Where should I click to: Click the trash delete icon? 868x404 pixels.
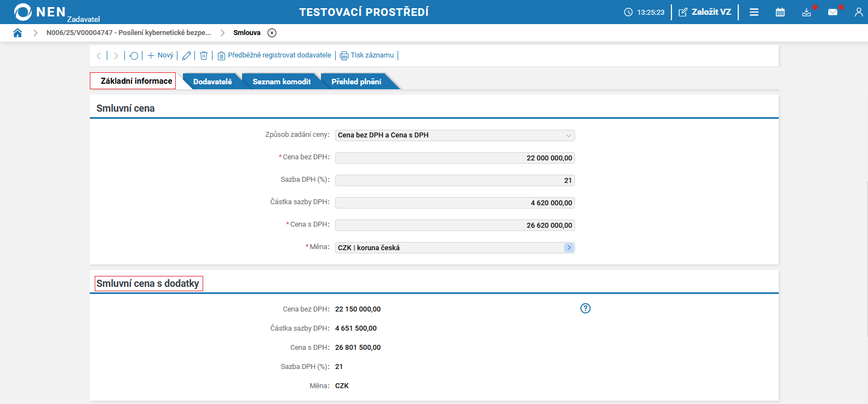click(x=204, y=56)
